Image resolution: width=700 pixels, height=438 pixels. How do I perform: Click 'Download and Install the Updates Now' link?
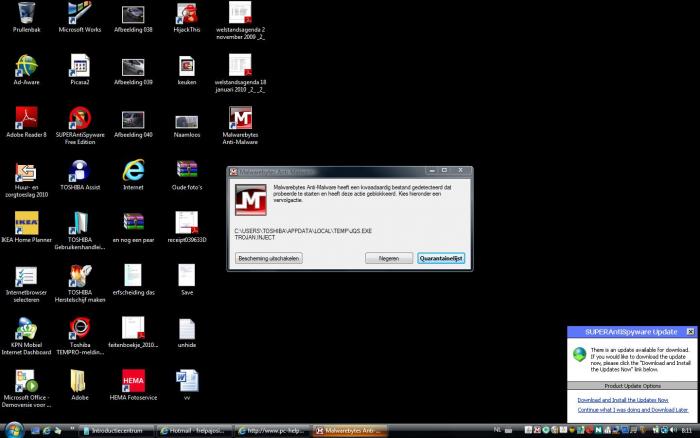(x=623, y=400)
